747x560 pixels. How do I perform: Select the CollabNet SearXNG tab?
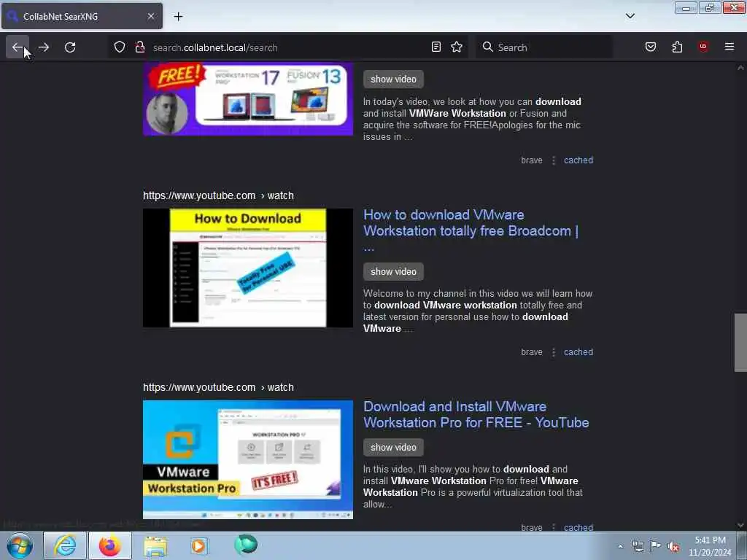pos(82,16)
